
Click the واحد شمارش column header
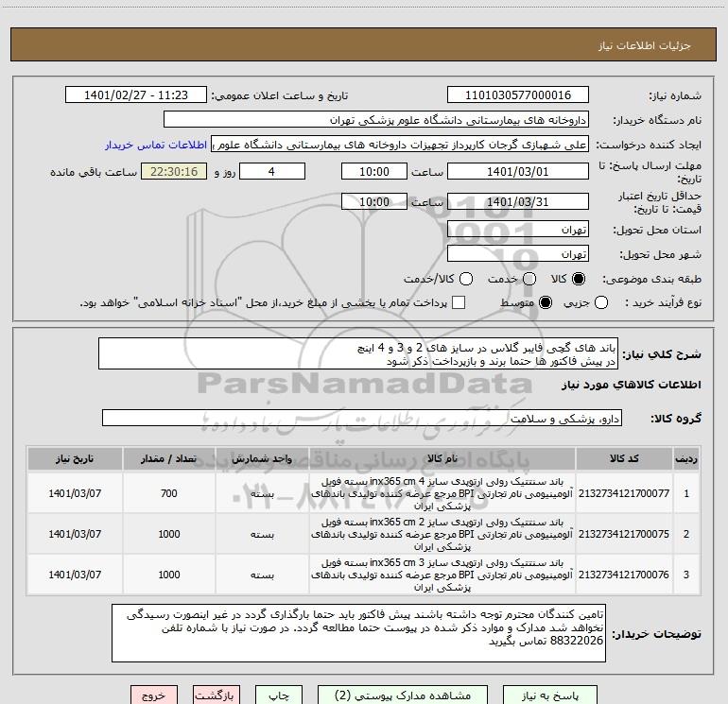pos(262,458)
